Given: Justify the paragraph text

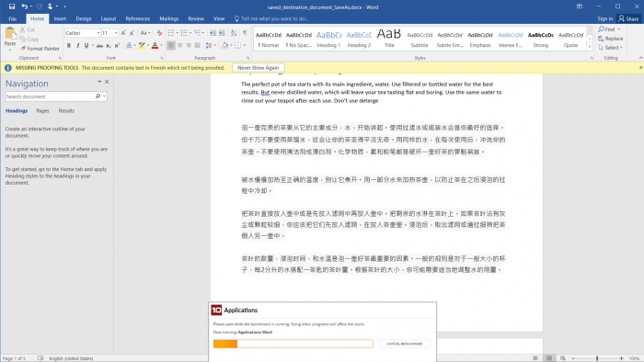Looking at the screenshot, I should 198,46.
